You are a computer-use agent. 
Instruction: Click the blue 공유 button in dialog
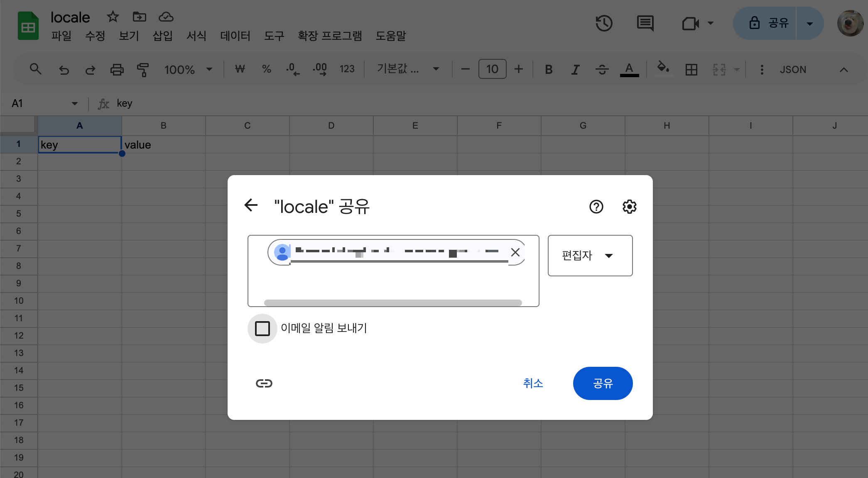603,383
